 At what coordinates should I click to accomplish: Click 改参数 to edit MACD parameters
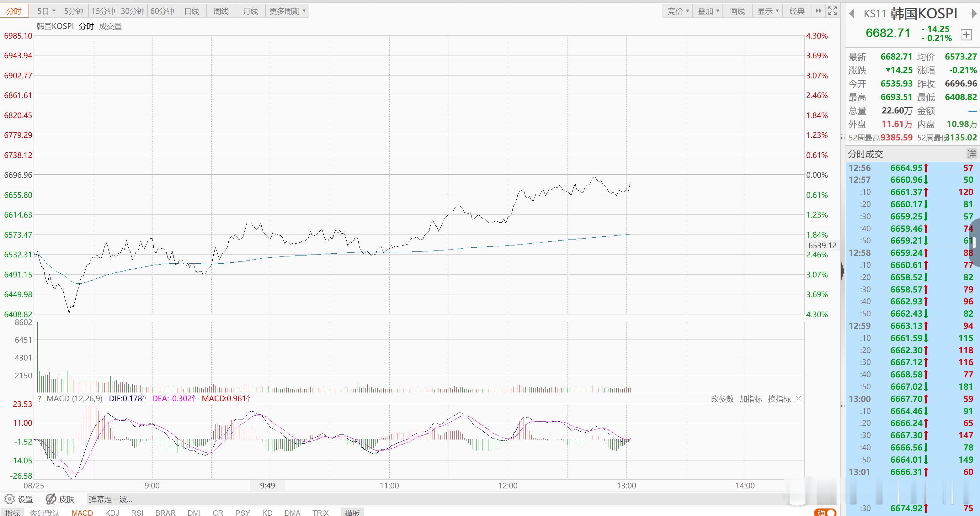tap(722, 399)
